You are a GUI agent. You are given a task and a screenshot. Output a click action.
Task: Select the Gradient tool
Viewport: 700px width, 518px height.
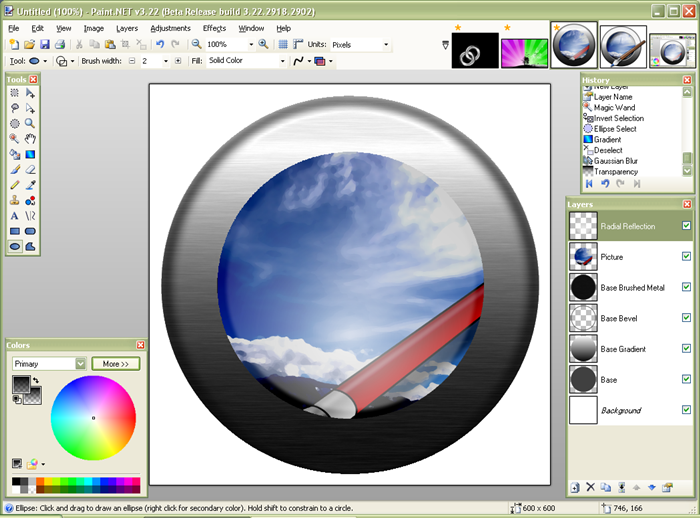coord(30,155)
